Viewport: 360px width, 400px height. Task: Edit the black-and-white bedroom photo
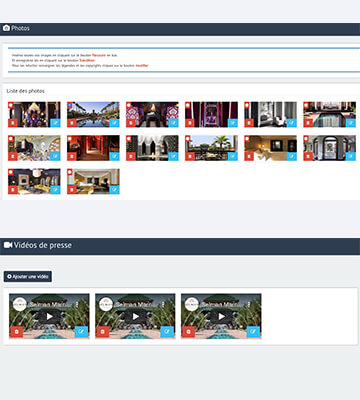click(x=292, y=123)
